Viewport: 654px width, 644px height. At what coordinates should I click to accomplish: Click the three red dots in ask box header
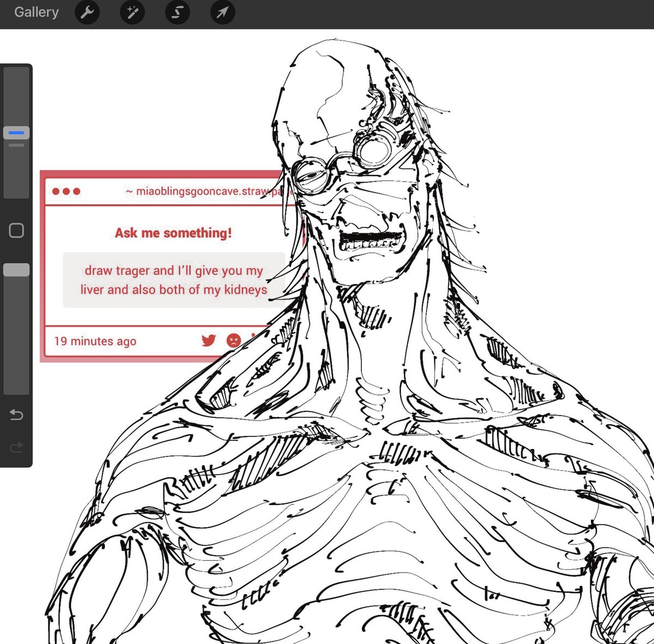coord(66,191)
